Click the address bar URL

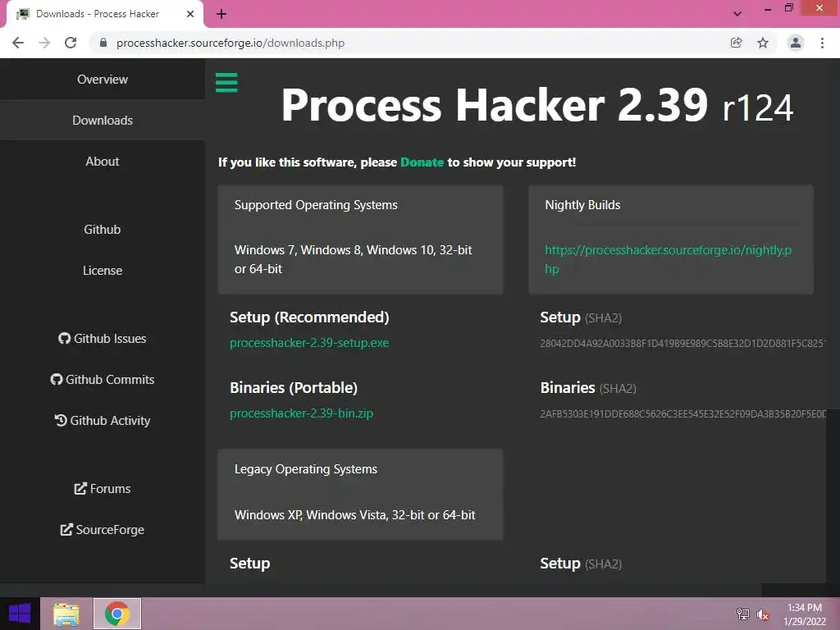tap(231, 43)
